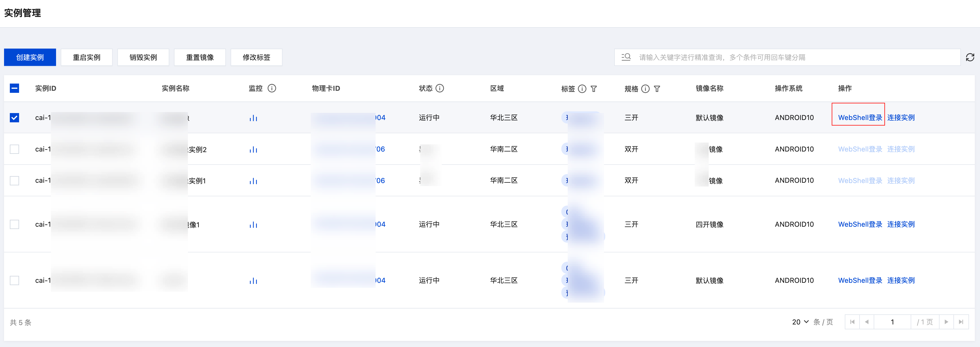Open the info tooltip icon next to 状态

coord(439,88)
